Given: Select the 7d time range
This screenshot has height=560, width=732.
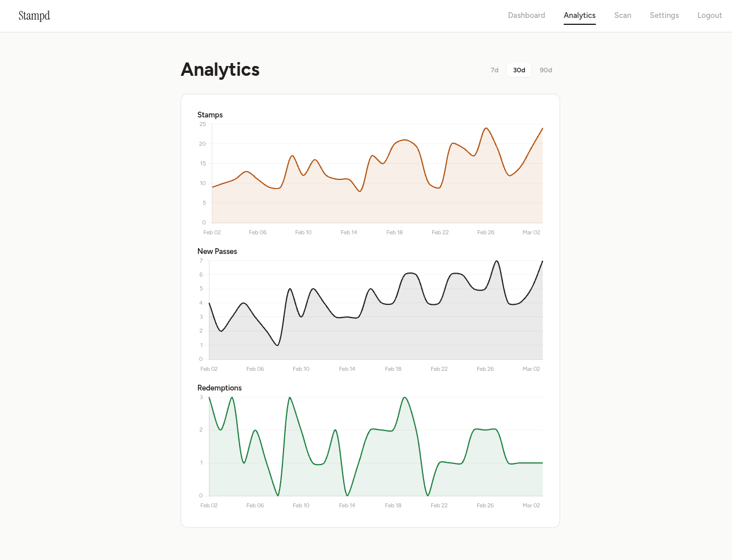Looking at the screenshot, I should point(494,70).
